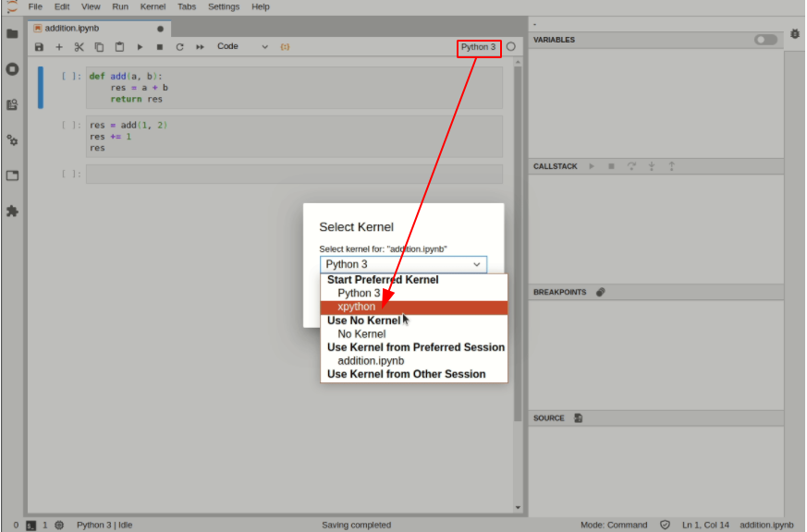Click the scrollbar down arrow
Image resolution: width=807 pixels, height=532 pixels.
click(x=518, y=508)
